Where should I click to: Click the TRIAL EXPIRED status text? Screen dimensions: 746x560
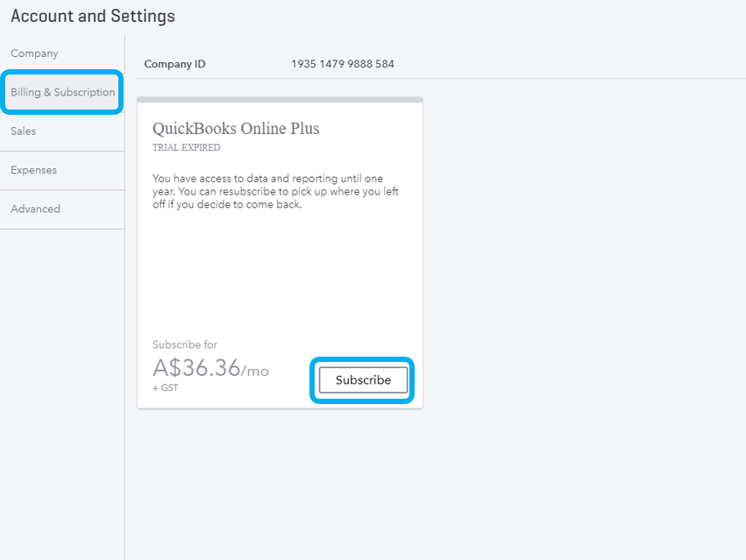187,147
